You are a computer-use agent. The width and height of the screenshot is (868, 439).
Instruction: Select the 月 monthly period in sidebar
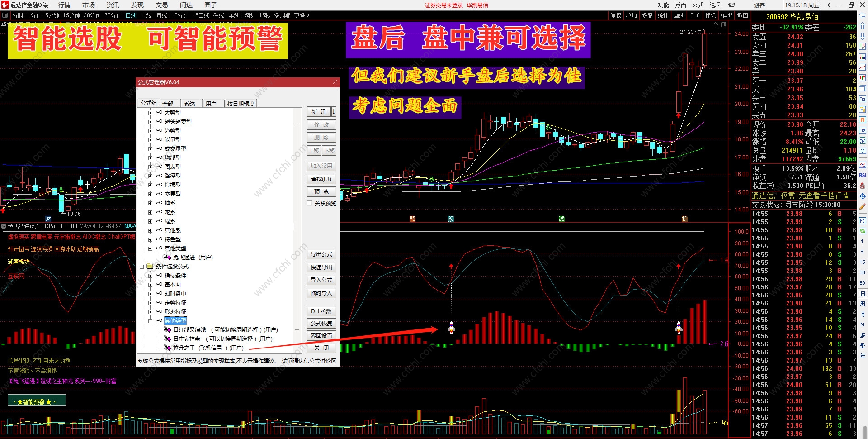click(x=863, y=314)
